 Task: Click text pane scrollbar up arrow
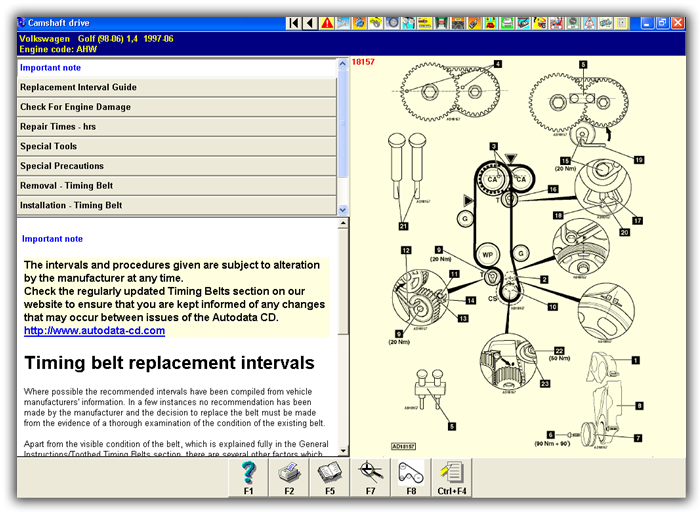click(x=343, y=223)
